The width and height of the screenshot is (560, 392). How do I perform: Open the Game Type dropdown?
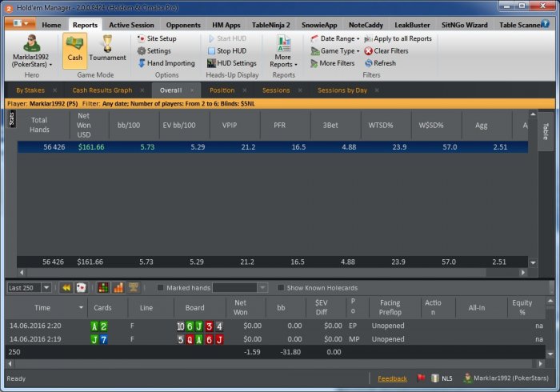[335, 50]
